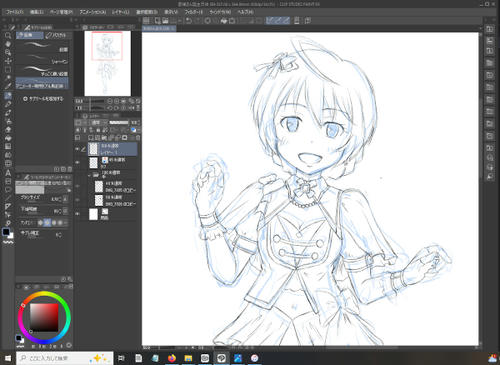Select the rectangle Selection marquee tool

8,70
